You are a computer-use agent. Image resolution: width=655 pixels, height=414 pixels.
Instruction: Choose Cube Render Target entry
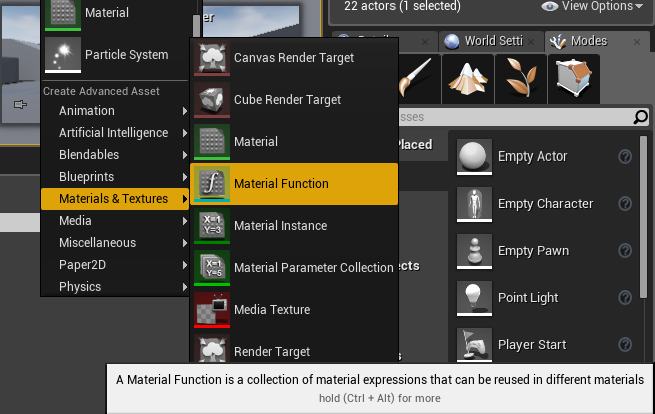(x=294, y=100)
